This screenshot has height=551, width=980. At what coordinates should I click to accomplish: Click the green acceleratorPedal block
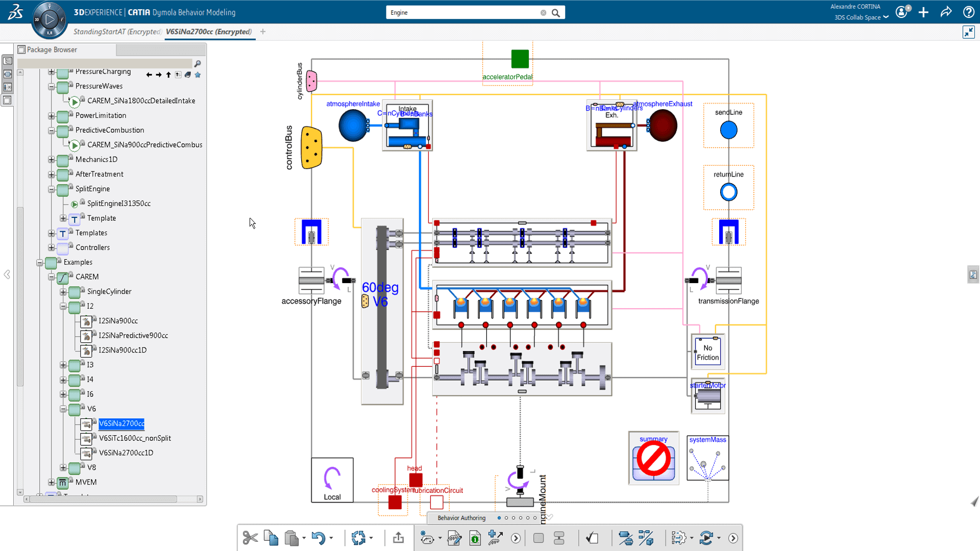pyautogui.click(x=520, y=59)
